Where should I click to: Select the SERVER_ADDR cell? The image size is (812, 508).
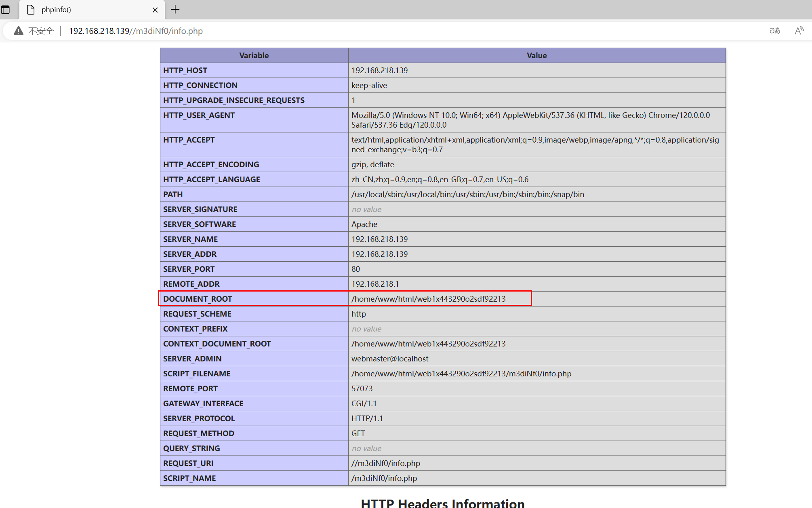coord(254,254)
